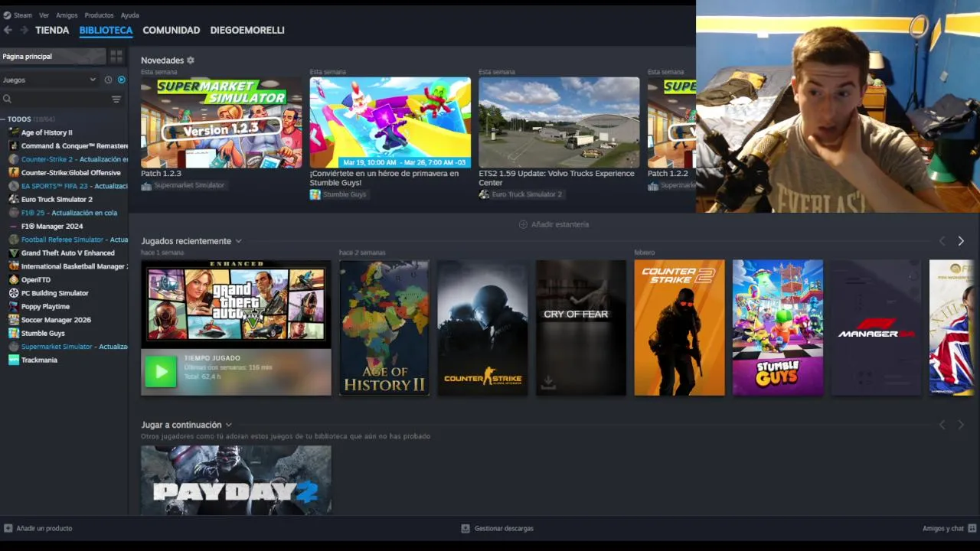Click the Añadir estantería plus icon

pyautogui.click(x=523, y=224)
